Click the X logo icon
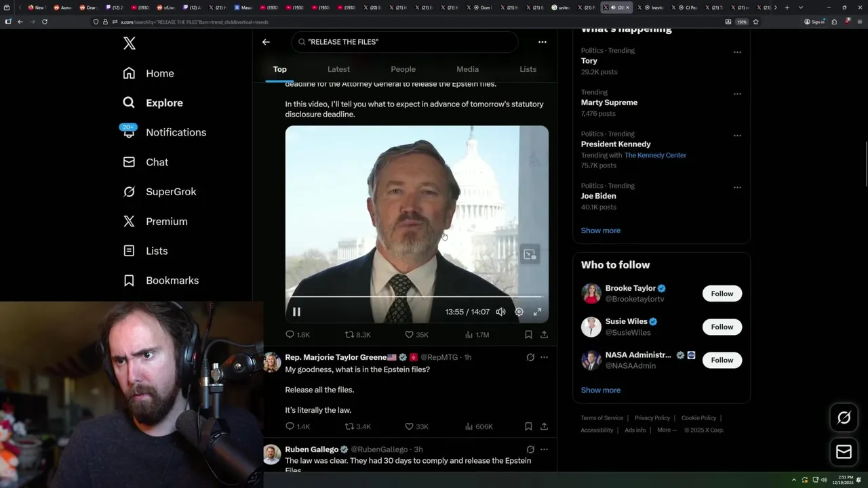Screen dimensions: 868x488 click(130, 43)
